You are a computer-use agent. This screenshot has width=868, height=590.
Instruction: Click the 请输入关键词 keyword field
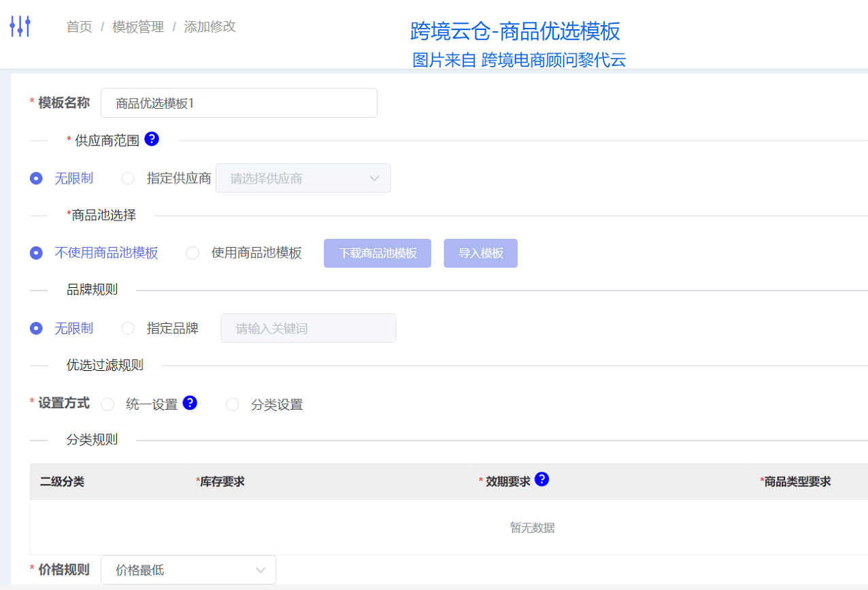[x=308, y=327]
